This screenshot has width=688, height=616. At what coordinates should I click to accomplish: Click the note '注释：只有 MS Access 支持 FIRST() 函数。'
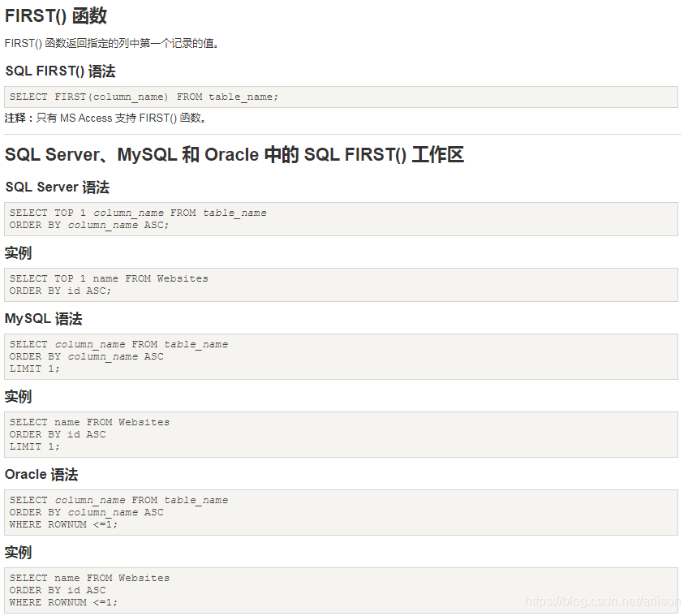pos(105,118)
